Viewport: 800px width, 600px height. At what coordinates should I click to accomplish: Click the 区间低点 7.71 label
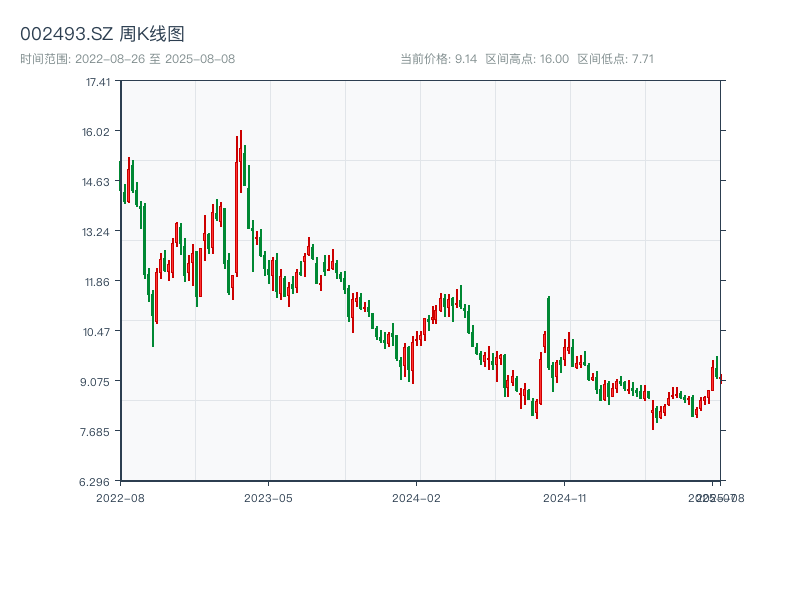[615, 59]
